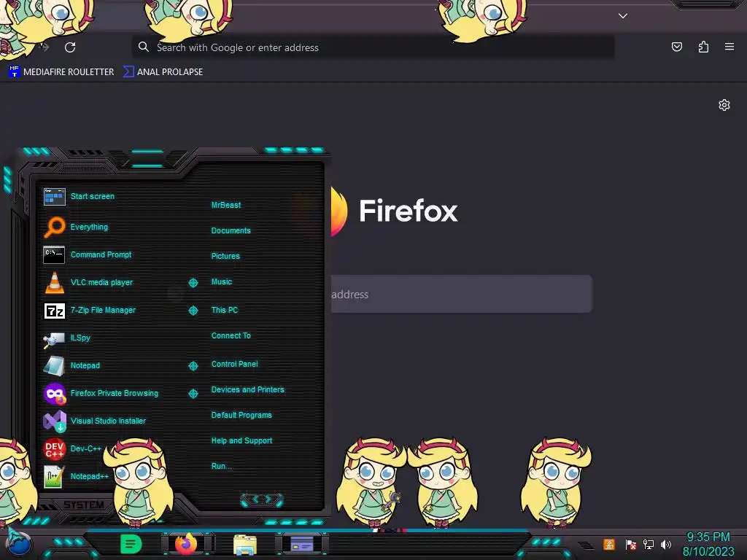Click the Visual Studio Installer label text
The height and width of the screenshot is (560, 747).
pyautogui.click(x=108, y=421)
